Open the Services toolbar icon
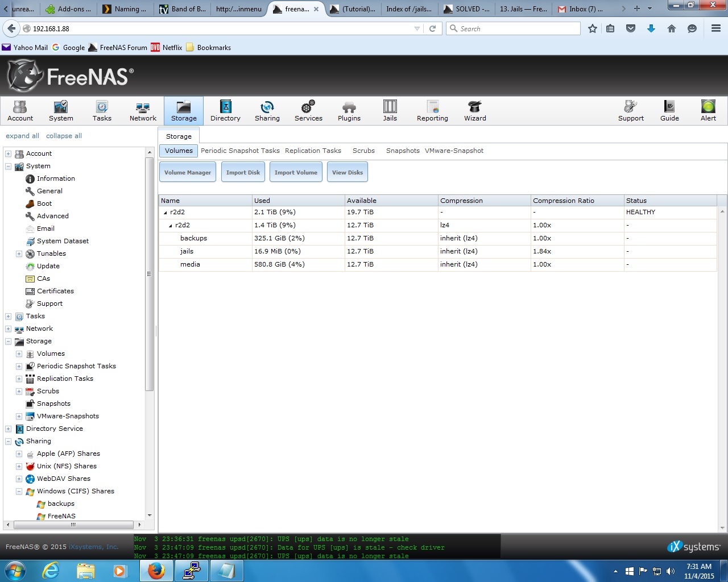 click(x=308, y=110)
